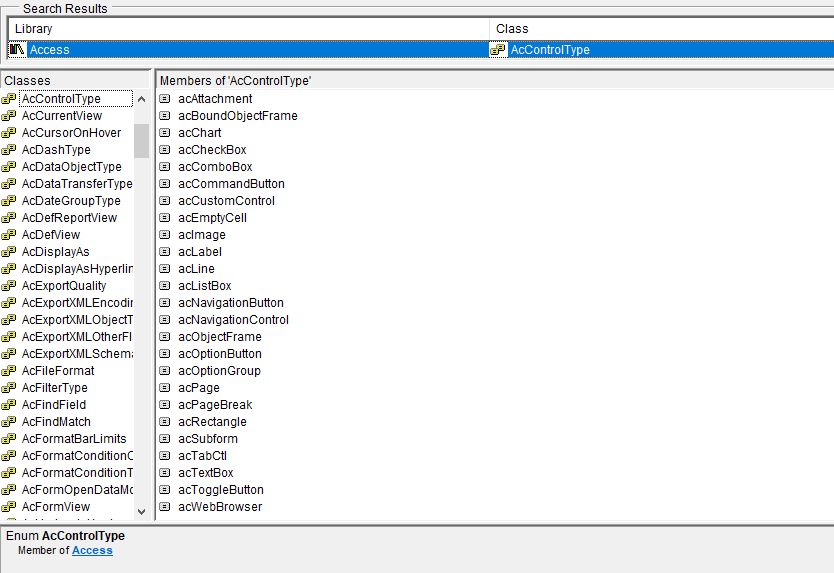
Task: Click the enum icon next to AcDefView
Action: point(9,235)
